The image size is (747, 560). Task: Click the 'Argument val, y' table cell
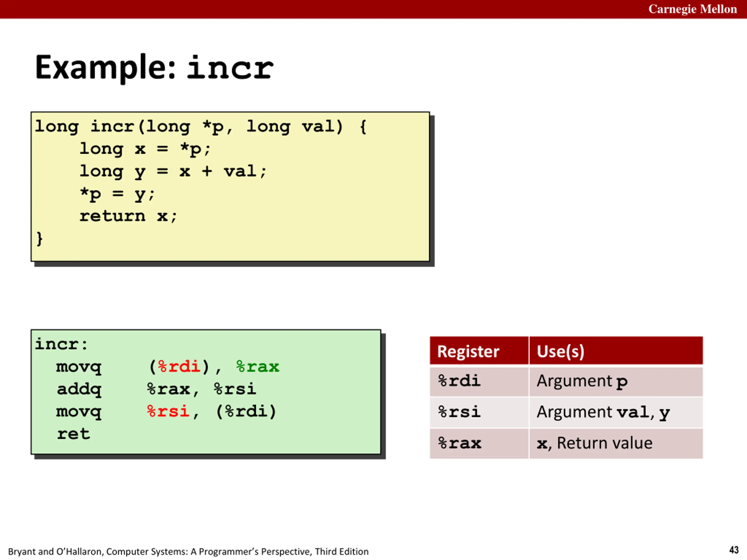click(616, 412)
